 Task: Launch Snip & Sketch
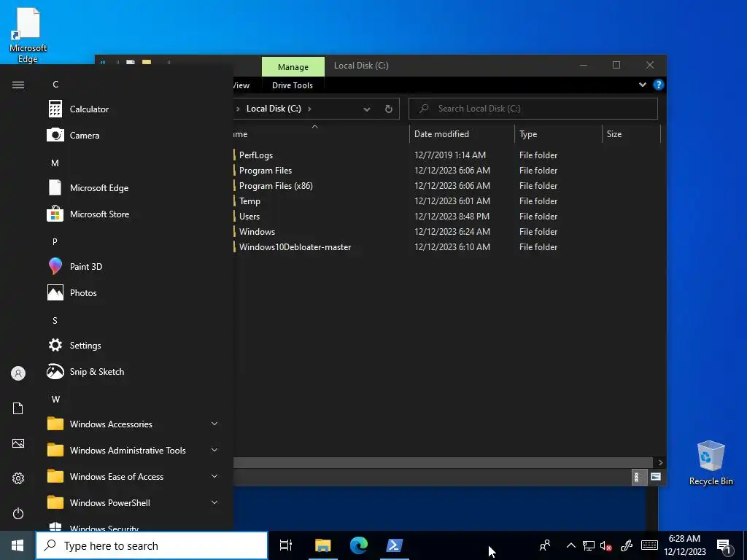coord(97,371)
